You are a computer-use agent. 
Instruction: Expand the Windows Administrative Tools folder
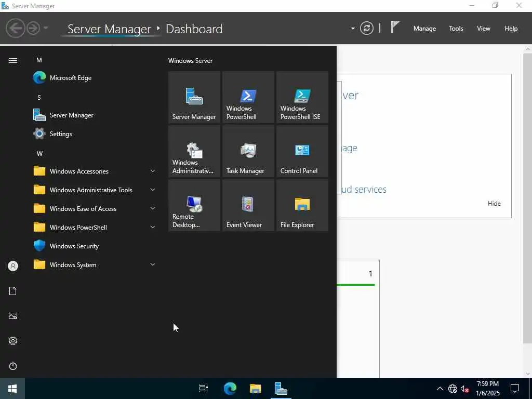tap(95, 190)
